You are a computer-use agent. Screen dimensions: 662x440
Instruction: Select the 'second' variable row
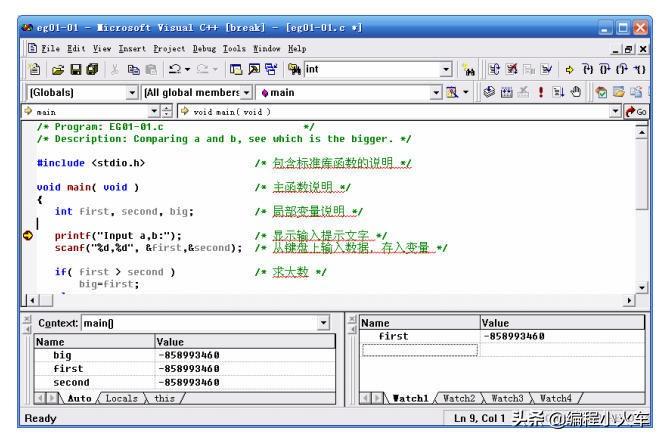click(184, 382)
